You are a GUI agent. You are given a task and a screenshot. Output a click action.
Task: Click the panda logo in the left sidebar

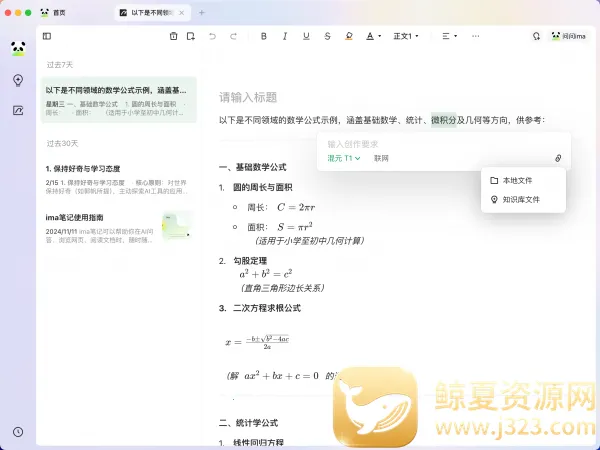pos(18,49)
